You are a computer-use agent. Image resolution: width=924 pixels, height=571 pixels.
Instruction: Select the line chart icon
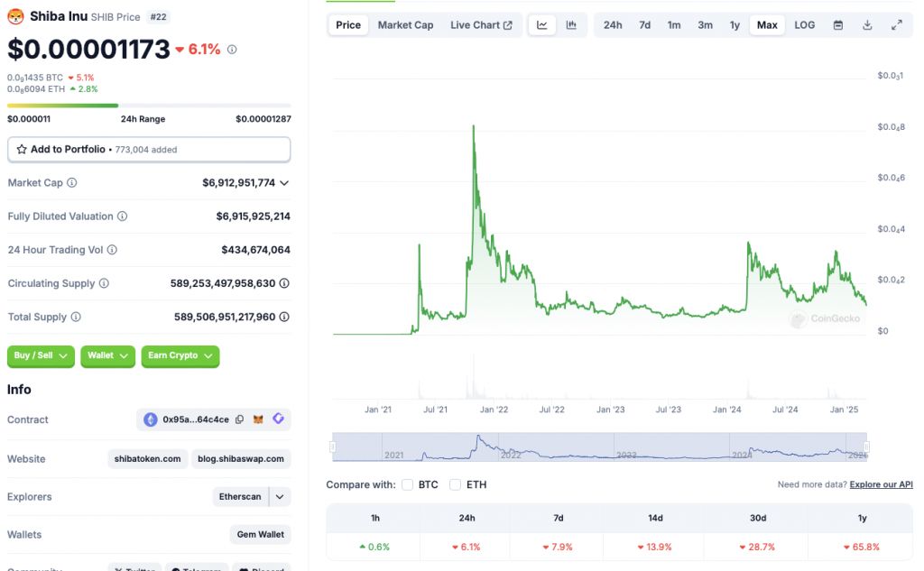click(x=542, y=24)
